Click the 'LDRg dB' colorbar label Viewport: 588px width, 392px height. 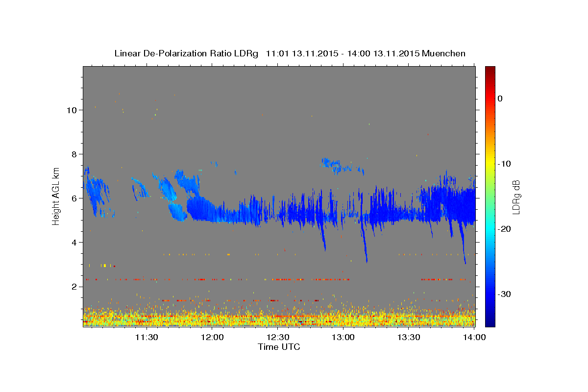[x=515, y=197]
